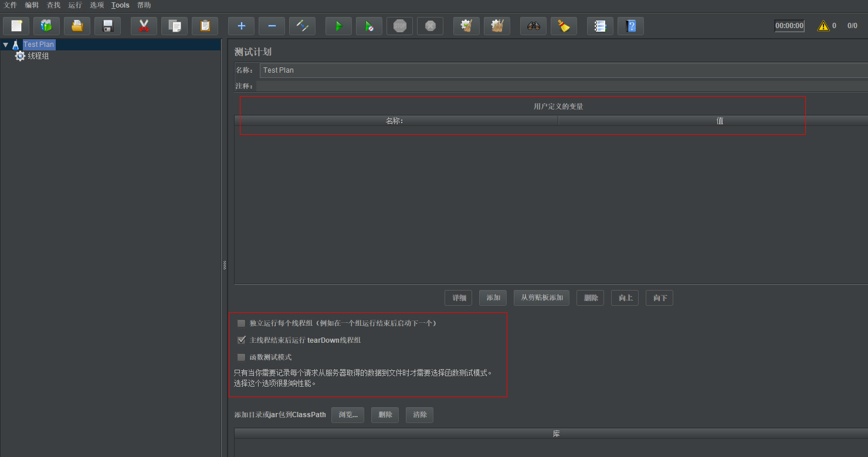This screenshot has height=457, width=868.
Task: Open the 查找 menu
Action: click(x=53, y=5)
